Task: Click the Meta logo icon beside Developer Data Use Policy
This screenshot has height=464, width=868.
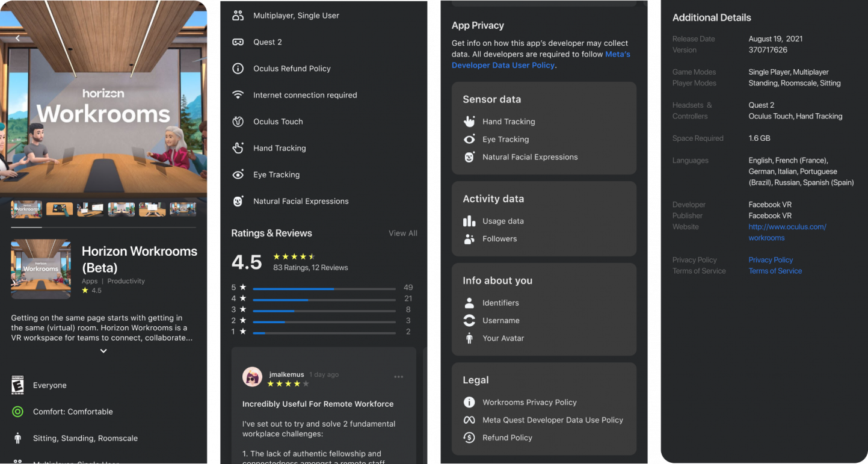Action: [x=469, y=420]
